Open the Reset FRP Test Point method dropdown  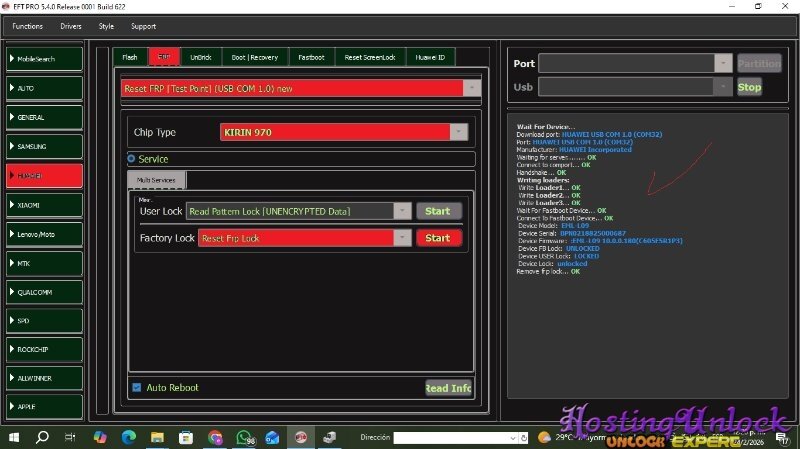[x=472, y=88]
